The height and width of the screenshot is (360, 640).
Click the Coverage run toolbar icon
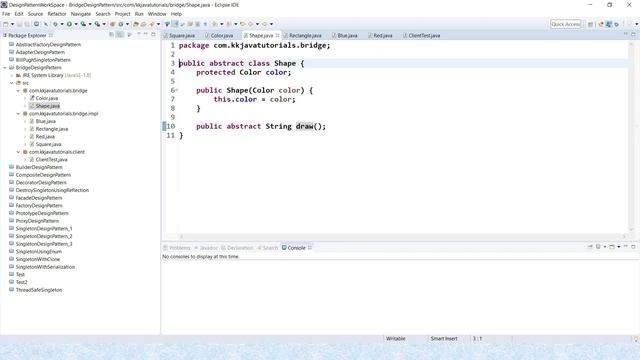click(x=83, y=24)
